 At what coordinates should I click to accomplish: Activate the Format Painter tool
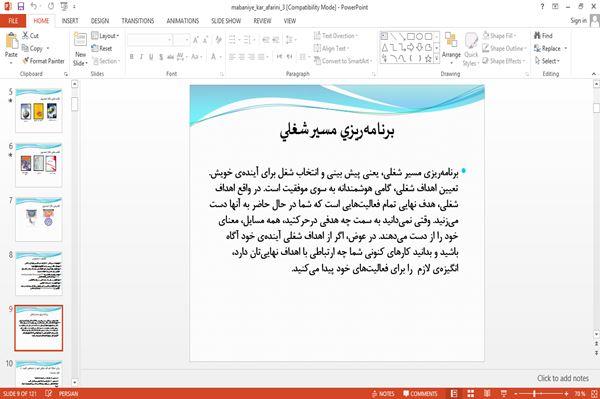pos(43,61)
